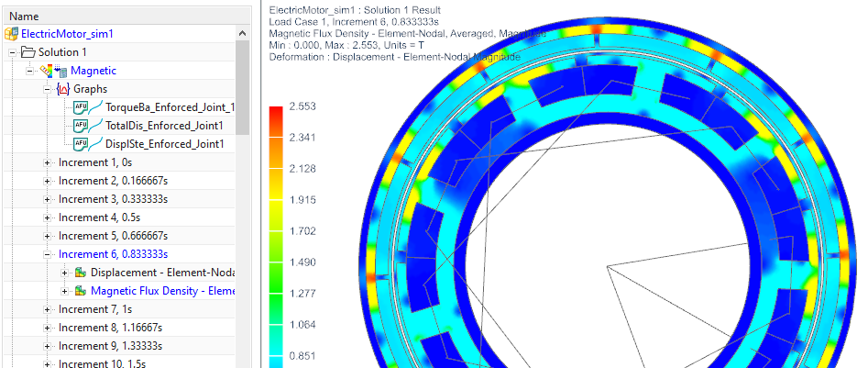Click the ElectricMotor_sim1 simulation file icon

coord(11,34)
